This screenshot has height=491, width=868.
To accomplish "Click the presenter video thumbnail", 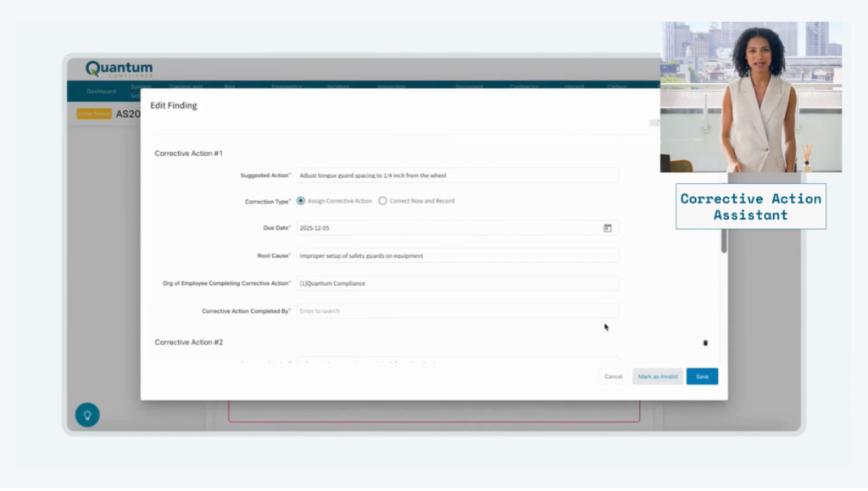I will tap(750, 98).
